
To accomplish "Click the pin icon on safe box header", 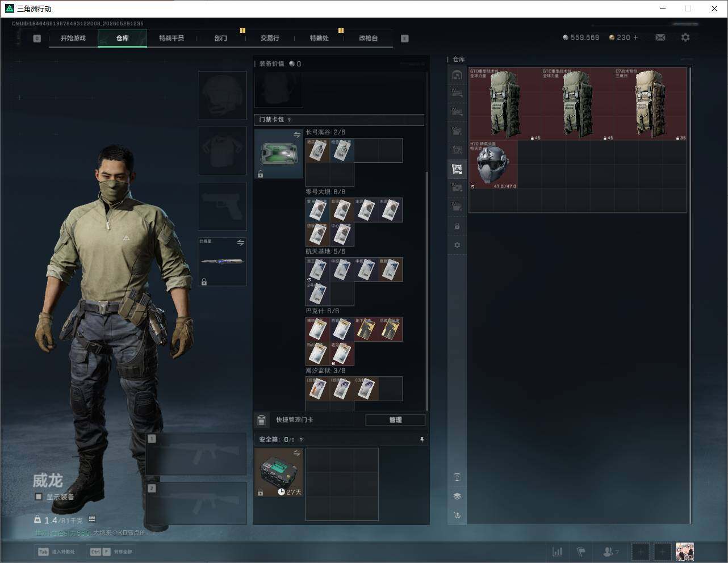I will [421, 439].
